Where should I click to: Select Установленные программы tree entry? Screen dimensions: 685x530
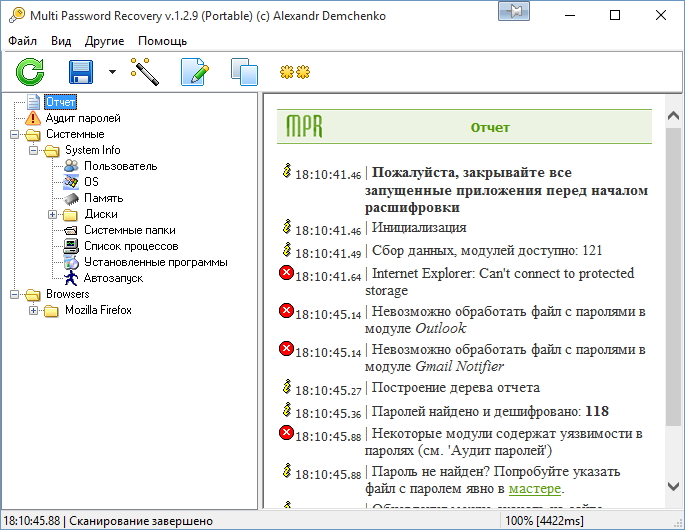coord(156,262)
